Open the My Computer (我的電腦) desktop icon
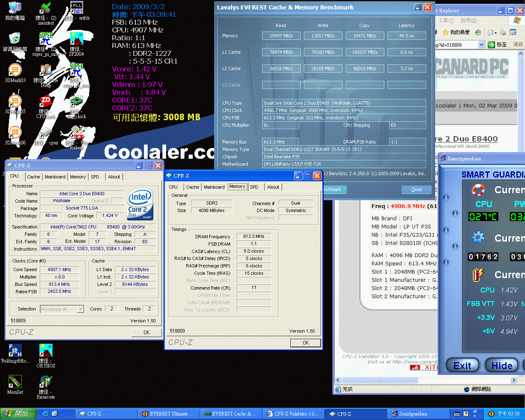525x420 pixels. click(x=15, y=11)
